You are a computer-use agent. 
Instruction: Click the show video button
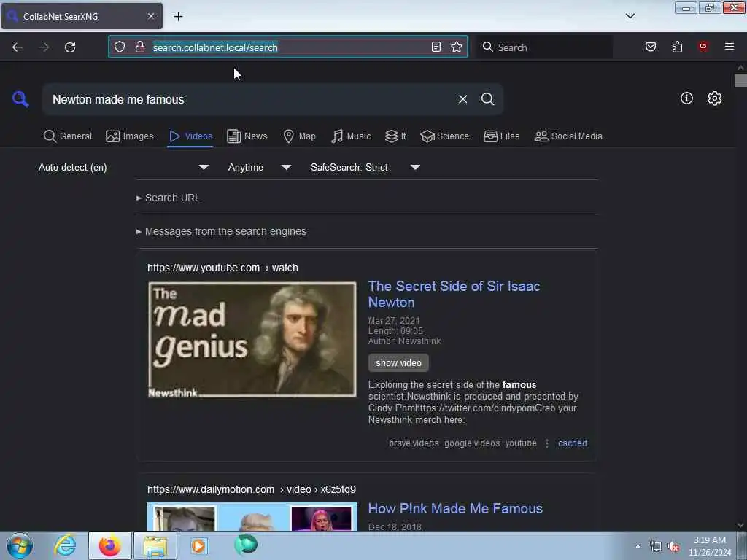click(x=398, y=363)
